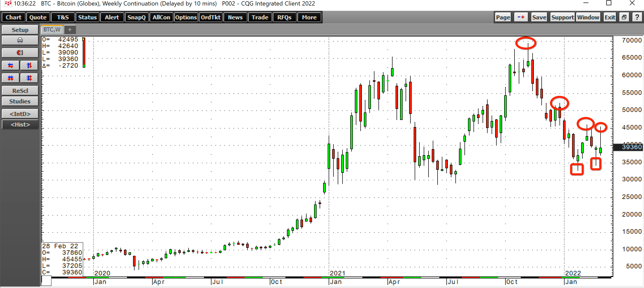Toggle the <IntD> intraday mode button
The height and width of the screenshot is (288, 644).
[20, 114]
